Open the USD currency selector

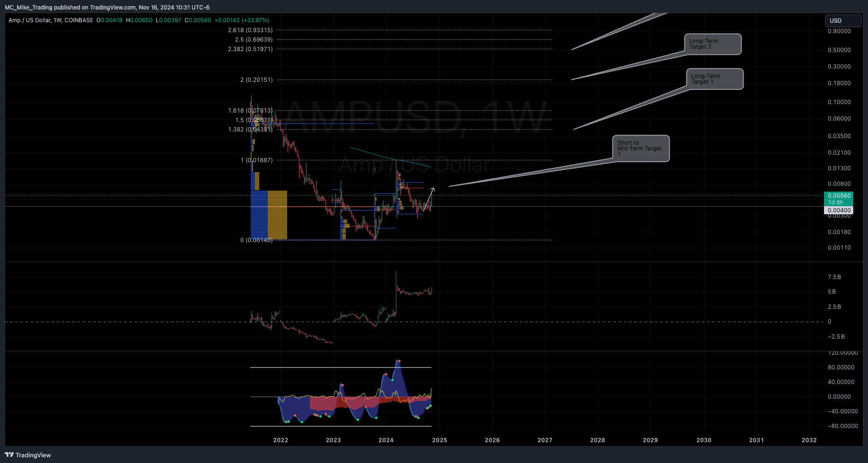pyautogui.click(x=843, y=20)
